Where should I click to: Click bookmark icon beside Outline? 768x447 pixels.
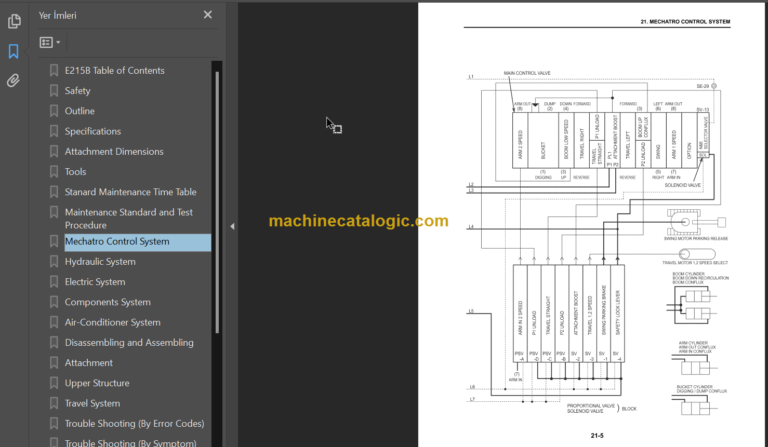point(54,111)
